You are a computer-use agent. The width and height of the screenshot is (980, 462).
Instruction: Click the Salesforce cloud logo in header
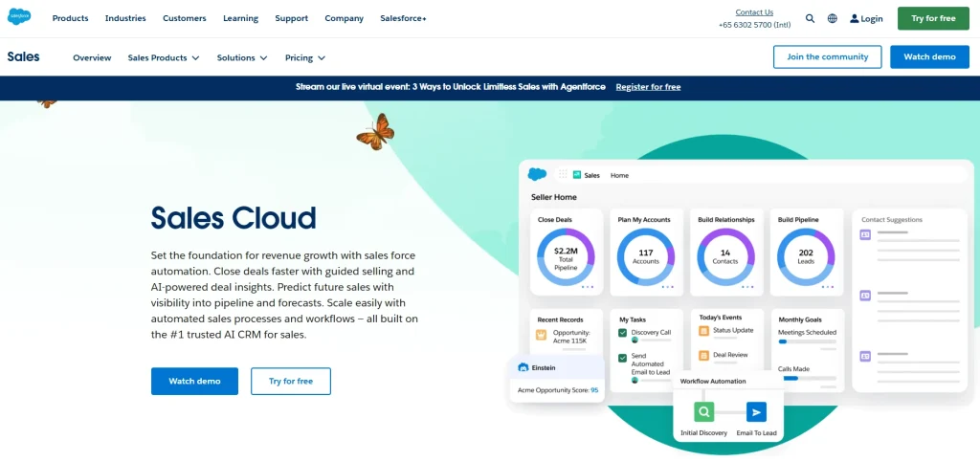19,17
